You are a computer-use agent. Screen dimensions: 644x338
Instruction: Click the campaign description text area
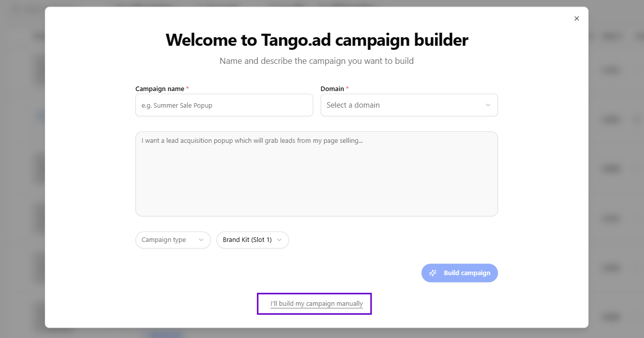[316, 174]
